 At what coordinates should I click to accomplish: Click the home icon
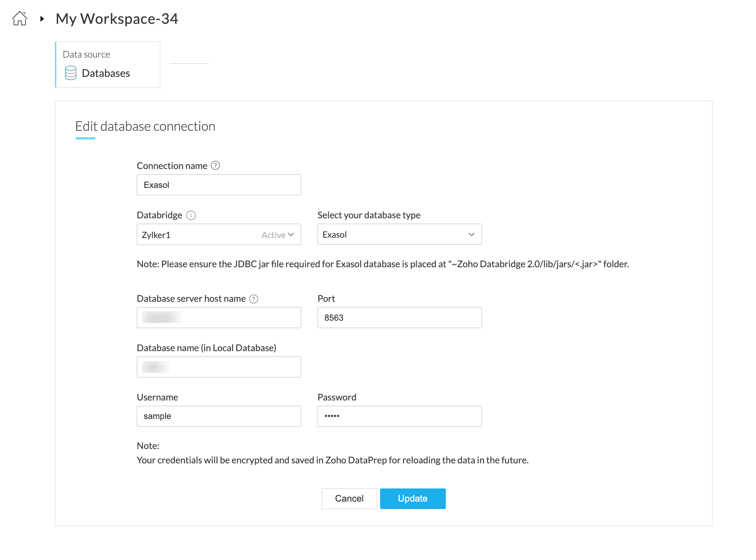[20, 19]
